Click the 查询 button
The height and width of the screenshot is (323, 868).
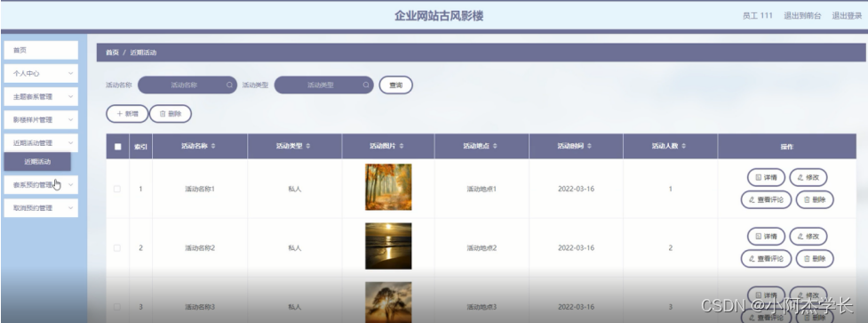tap(396, 85)
